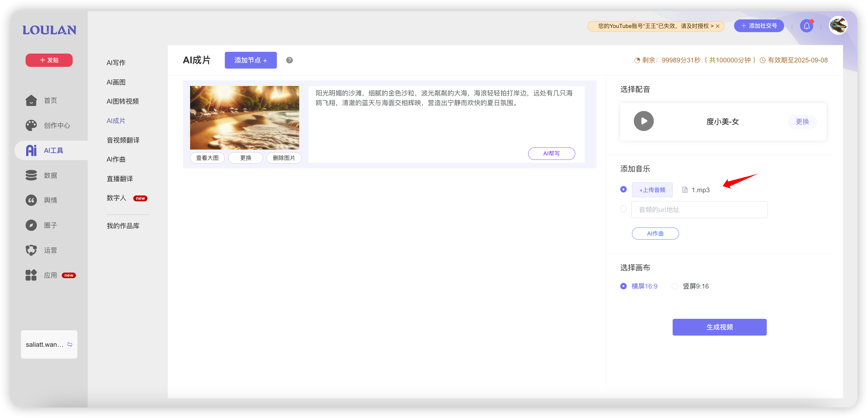The height and width of the screenshot is (418, 868).
Task: Open 创作中心 palette icon
Action: point(31,125)
